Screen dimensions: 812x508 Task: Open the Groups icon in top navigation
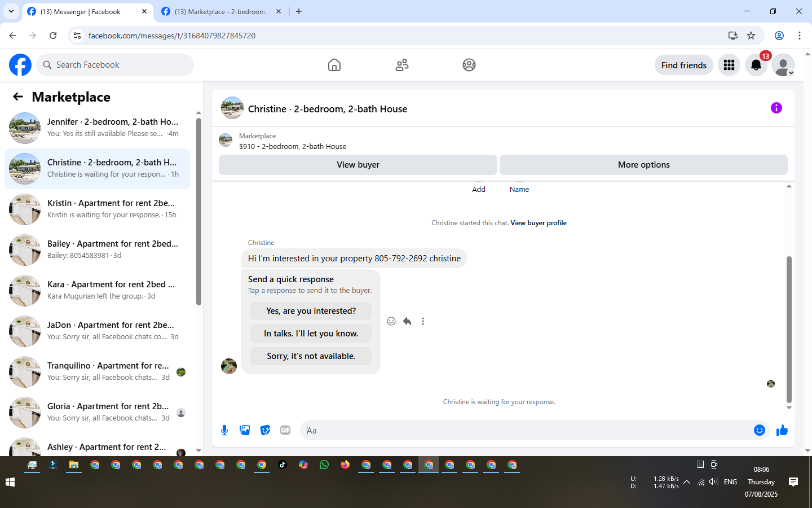(x=469, y=65)
